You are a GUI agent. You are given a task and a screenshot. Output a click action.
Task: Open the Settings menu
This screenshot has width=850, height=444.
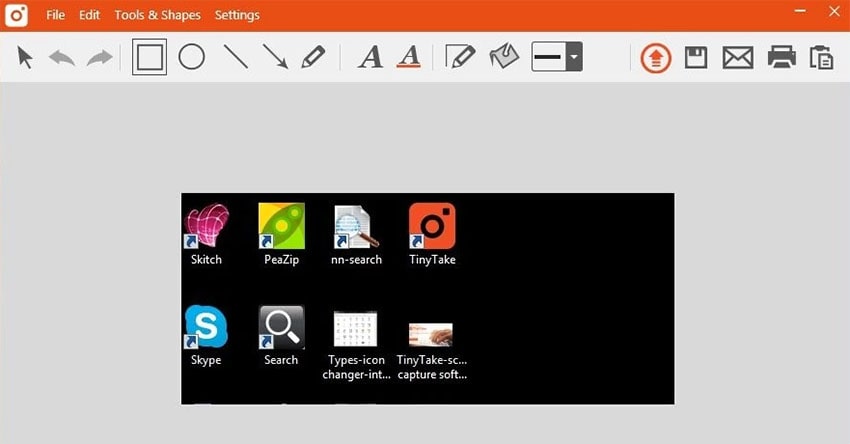tap(237, 15)
